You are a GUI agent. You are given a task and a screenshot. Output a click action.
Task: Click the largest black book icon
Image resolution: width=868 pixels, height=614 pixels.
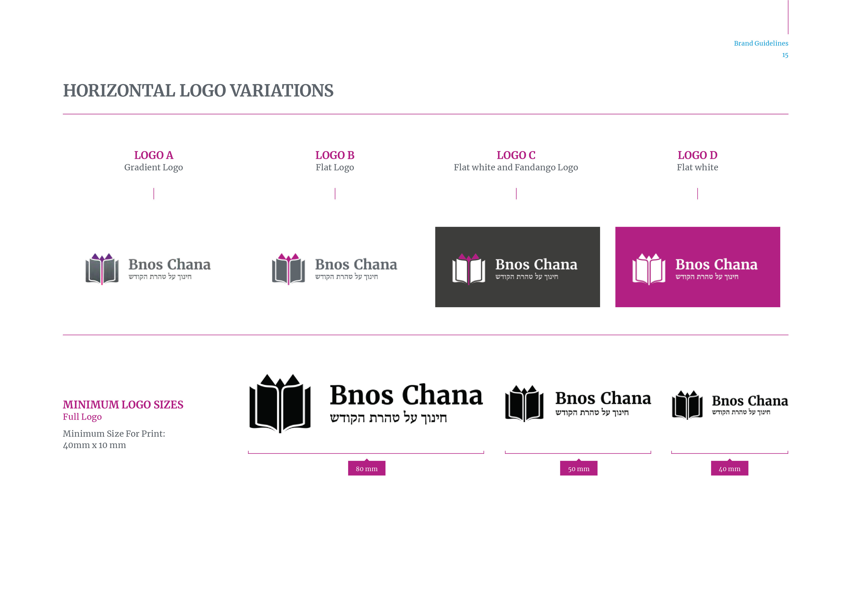click(x=280, y=403)
